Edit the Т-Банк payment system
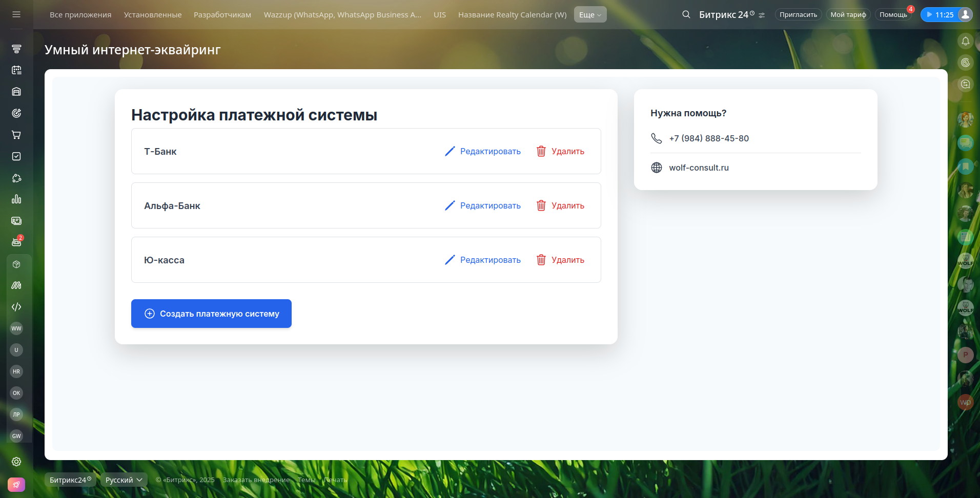The image size is (980, 498). [483, 151]
